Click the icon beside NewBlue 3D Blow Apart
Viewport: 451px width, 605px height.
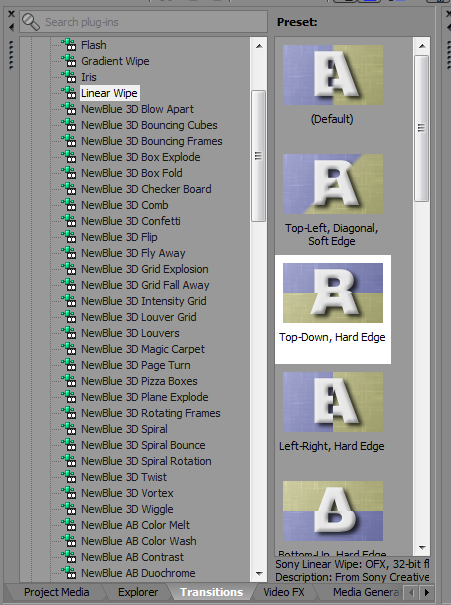pos(69,109)
